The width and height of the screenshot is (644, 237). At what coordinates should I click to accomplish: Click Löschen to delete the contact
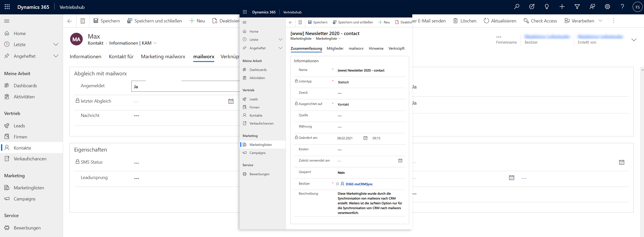pyautogui.click(x=465, y=21)
